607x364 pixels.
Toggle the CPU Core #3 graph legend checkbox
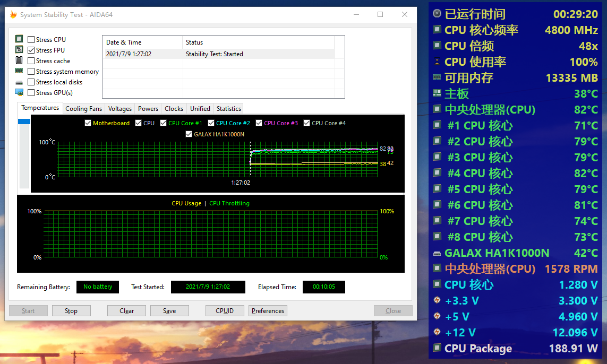coord(258,123)
